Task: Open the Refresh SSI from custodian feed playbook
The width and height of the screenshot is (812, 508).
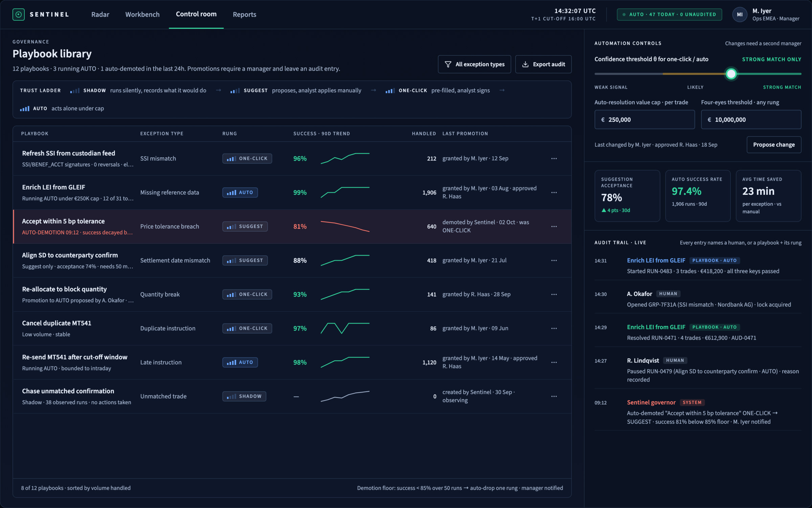Action: tap(69, 153)
